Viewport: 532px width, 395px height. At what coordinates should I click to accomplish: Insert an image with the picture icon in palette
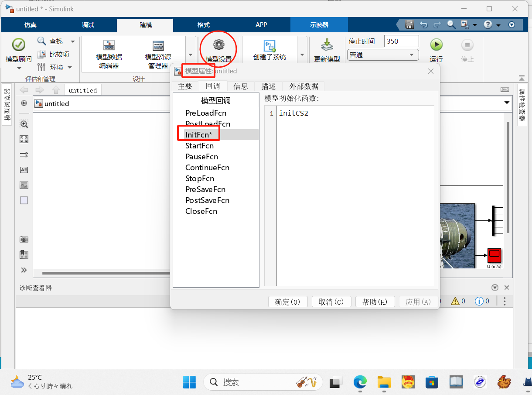click(x=24, y=185)
